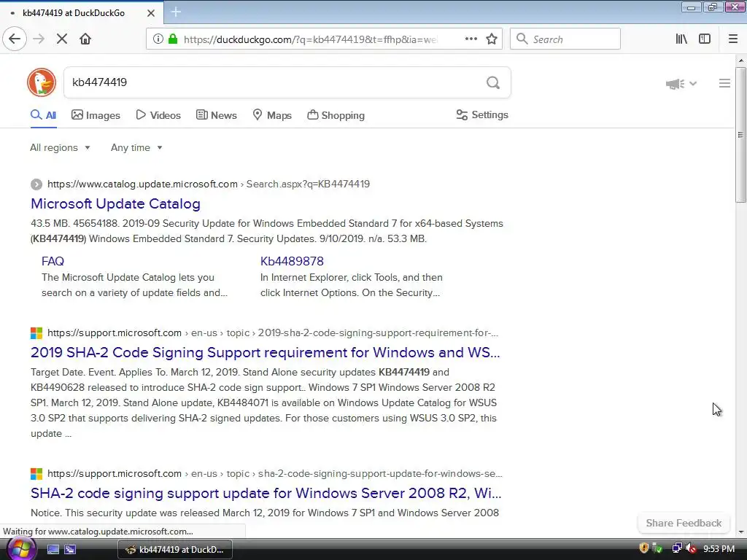Stop loading the page
Image resolution: width=747 pixels, height=560 pixels.
point(62,39)
